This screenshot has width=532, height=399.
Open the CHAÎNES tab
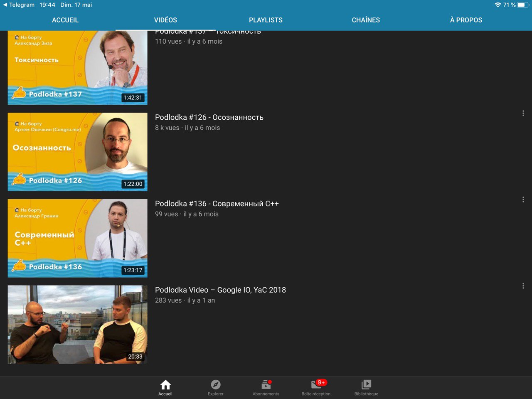(x=366, y=20)
